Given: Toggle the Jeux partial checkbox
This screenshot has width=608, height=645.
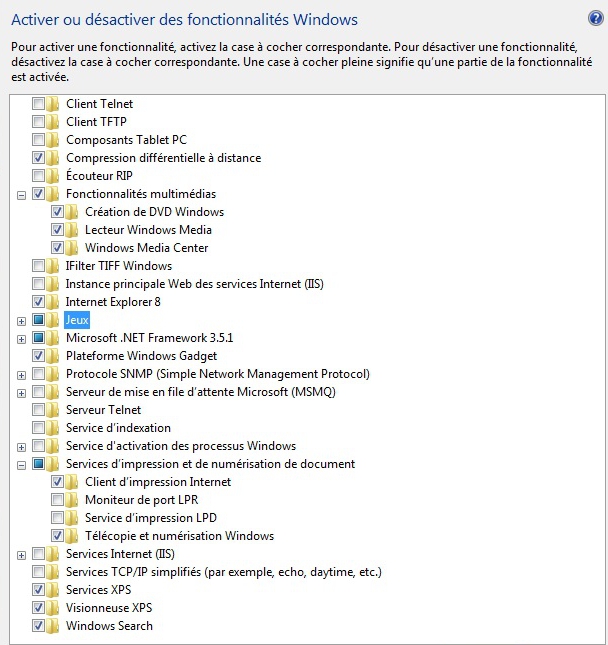Looking at the screenshot, I should pos(38,320).
